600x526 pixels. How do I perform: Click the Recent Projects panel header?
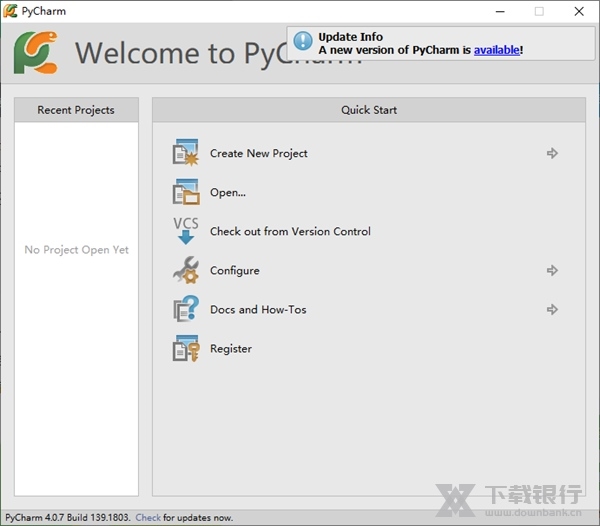click(x=76, y=110)
